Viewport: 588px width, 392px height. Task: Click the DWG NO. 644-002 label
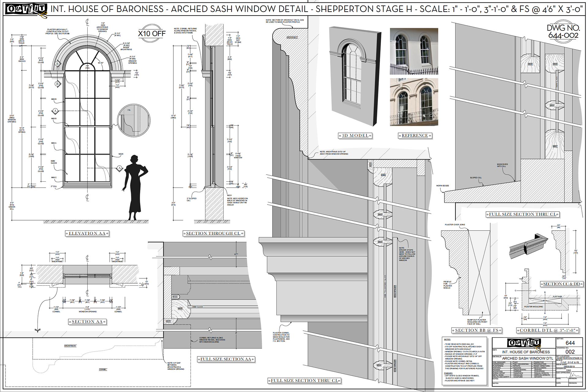[x=563, y=32]
